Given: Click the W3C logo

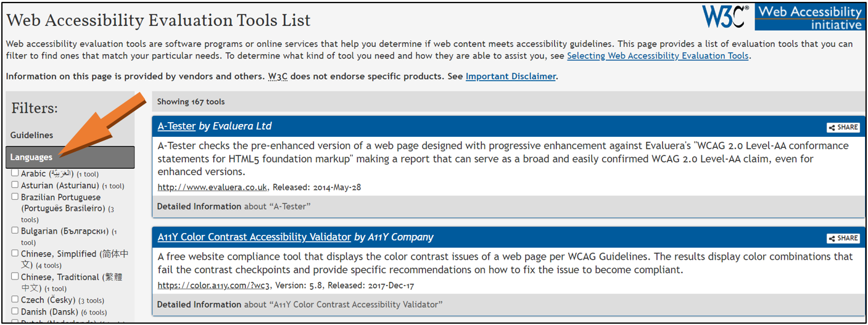Looking at the screenshot, I should coord(726,16).
